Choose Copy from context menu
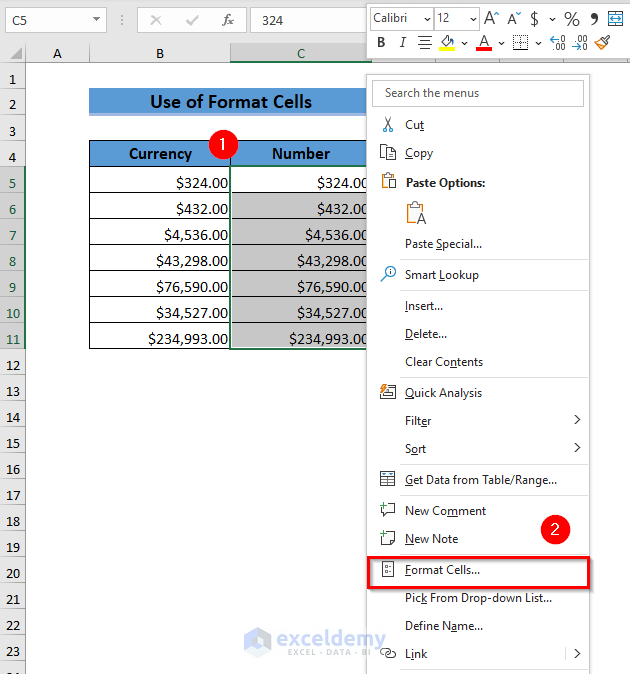The image size is (630, 674). click(x=478, y=153)
